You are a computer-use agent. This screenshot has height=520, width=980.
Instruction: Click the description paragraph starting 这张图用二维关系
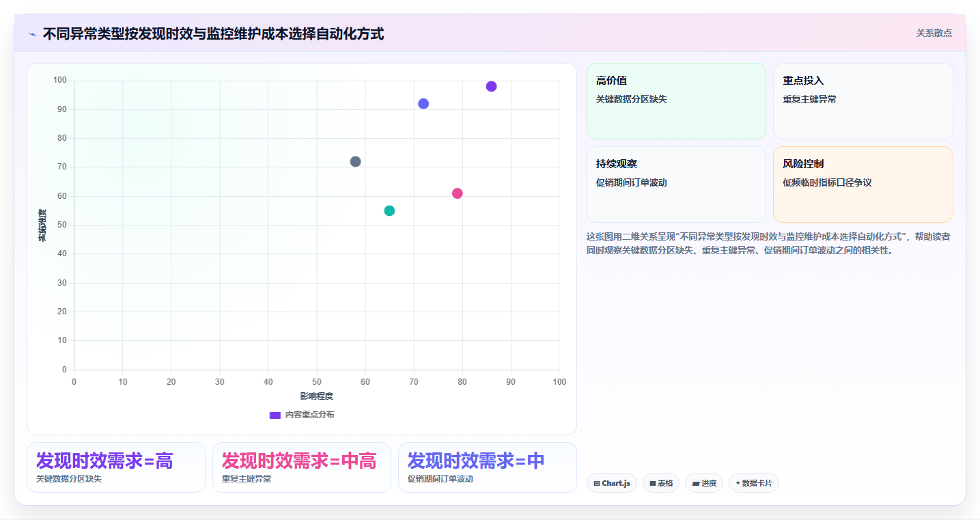pyautogui.click(x=768, y=243)
